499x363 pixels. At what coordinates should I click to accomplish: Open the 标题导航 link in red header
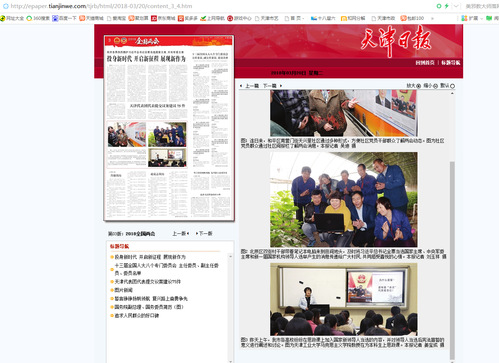[x=451, y=63]
